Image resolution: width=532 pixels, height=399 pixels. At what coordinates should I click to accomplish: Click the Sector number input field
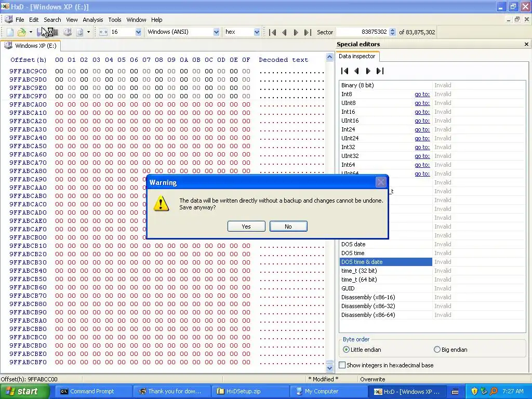coord(362,32)
